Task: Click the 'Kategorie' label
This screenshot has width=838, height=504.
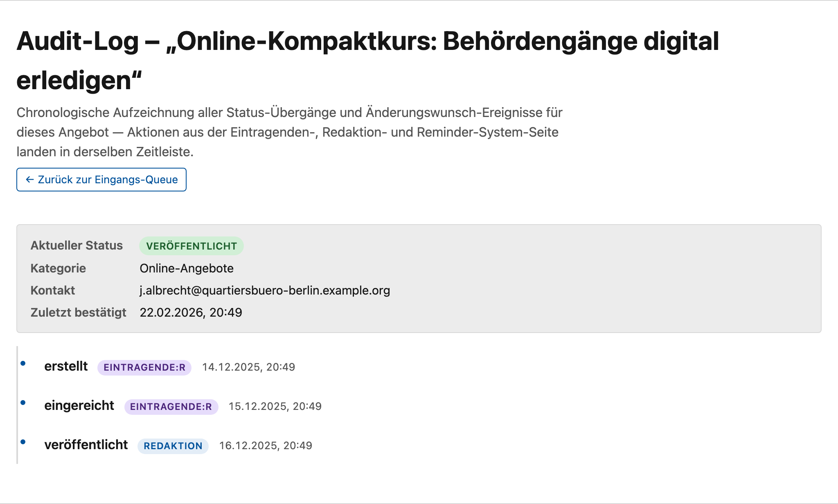Action: (58, 268)
